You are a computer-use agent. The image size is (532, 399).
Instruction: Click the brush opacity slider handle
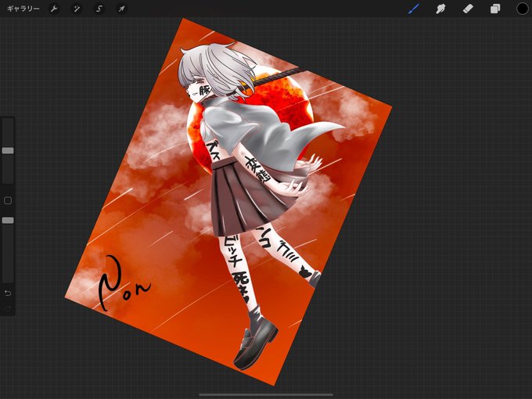point(8,221)
